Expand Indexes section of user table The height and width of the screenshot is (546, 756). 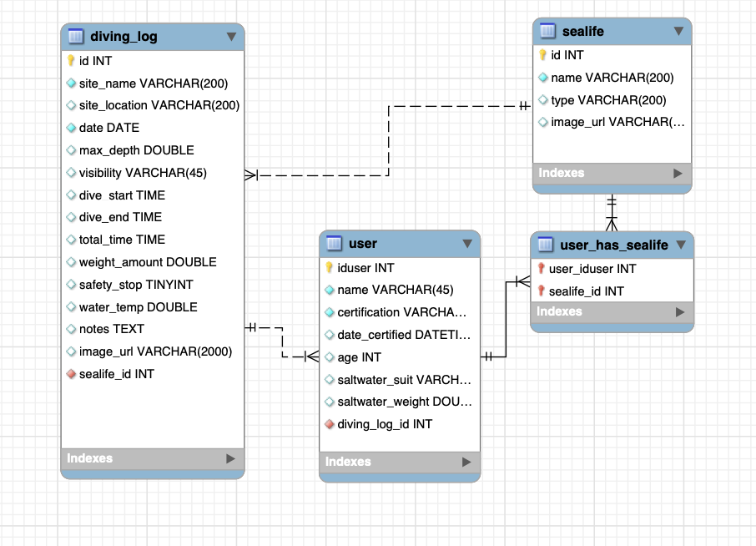pyautogui.click(x=466, y=462)
